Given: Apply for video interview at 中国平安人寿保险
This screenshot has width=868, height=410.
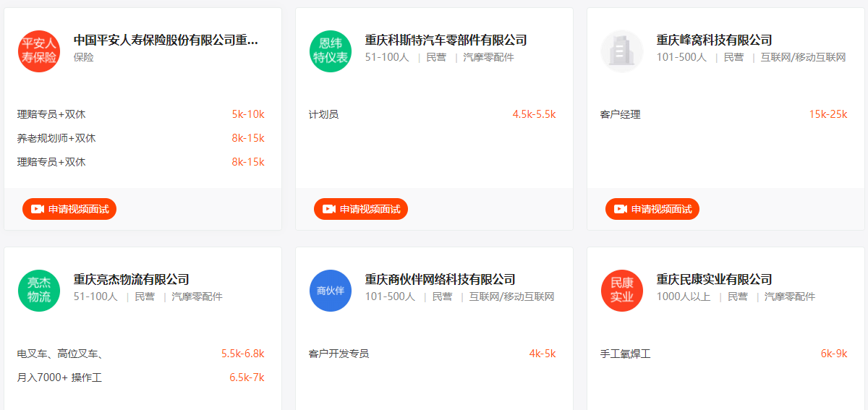Looking at the screenshot, I should pos(69,209).
